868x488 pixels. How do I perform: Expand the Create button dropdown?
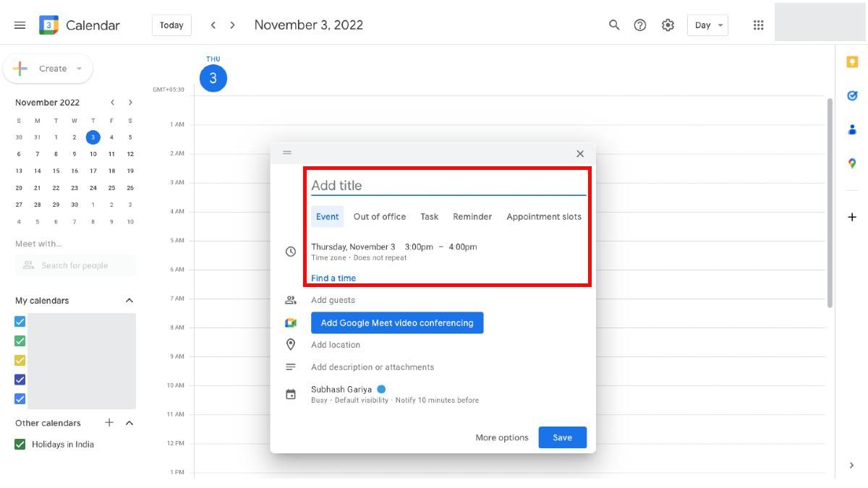click(79, 69)
